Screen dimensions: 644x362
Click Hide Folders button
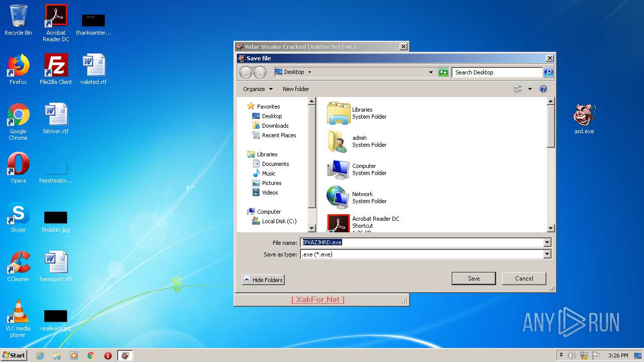(263, 280)
